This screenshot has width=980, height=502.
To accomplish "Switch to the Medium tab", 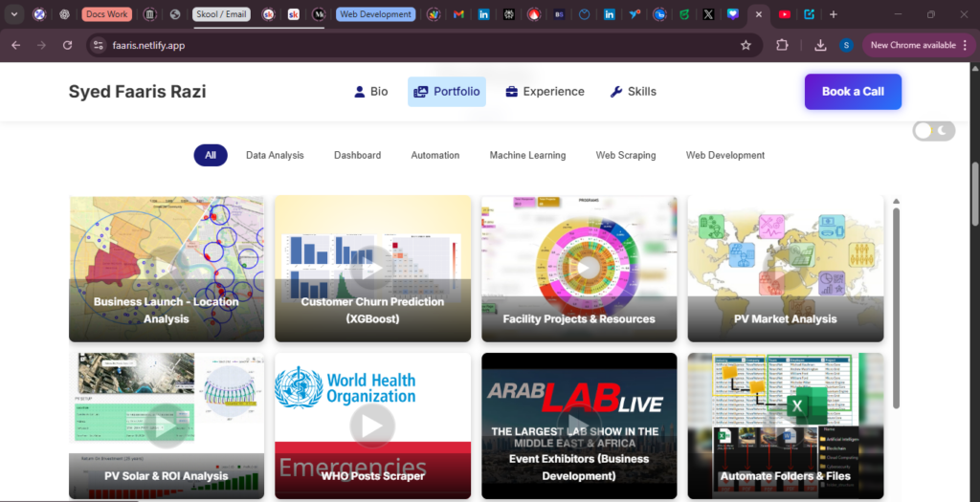I will 319,14.
